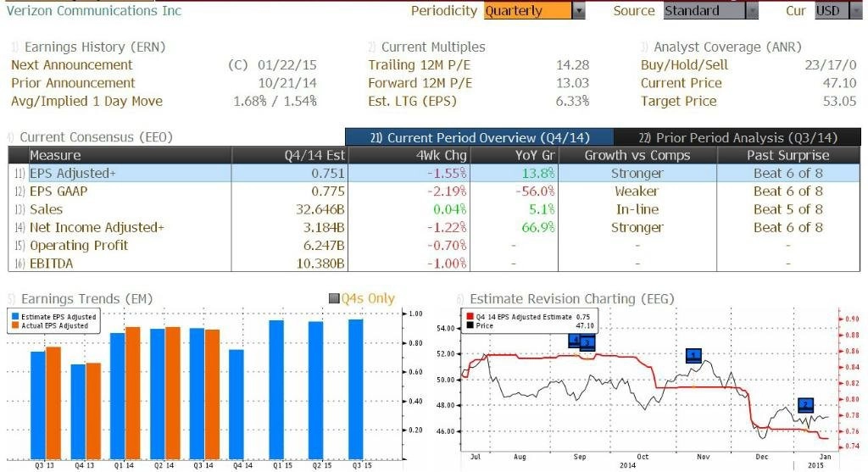Select the orange Actual EPS Adjusted legend swatch
This screenshot has width=868, height=472.
[x=15, y=326]
